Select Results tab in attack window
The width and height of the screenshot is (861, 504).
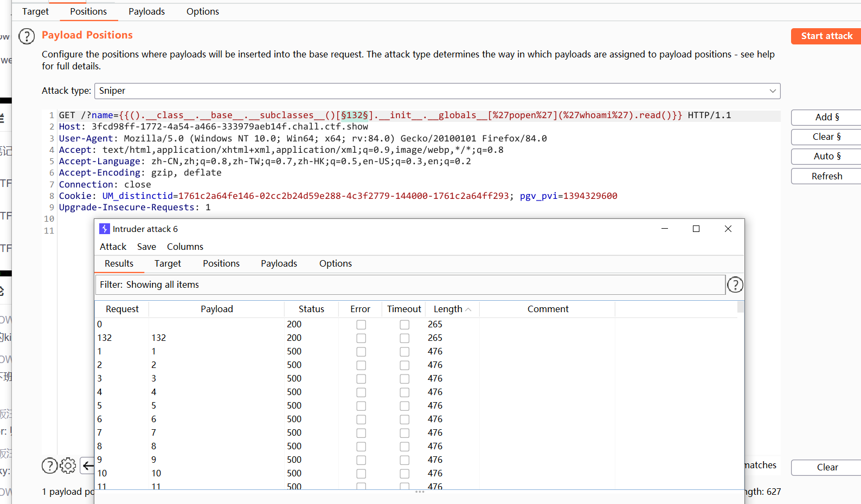(119, 263)
